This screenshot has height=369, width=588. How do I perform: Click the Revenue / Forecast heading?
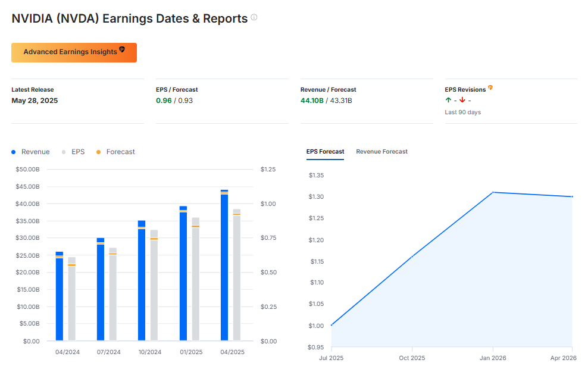pos(328,90)
